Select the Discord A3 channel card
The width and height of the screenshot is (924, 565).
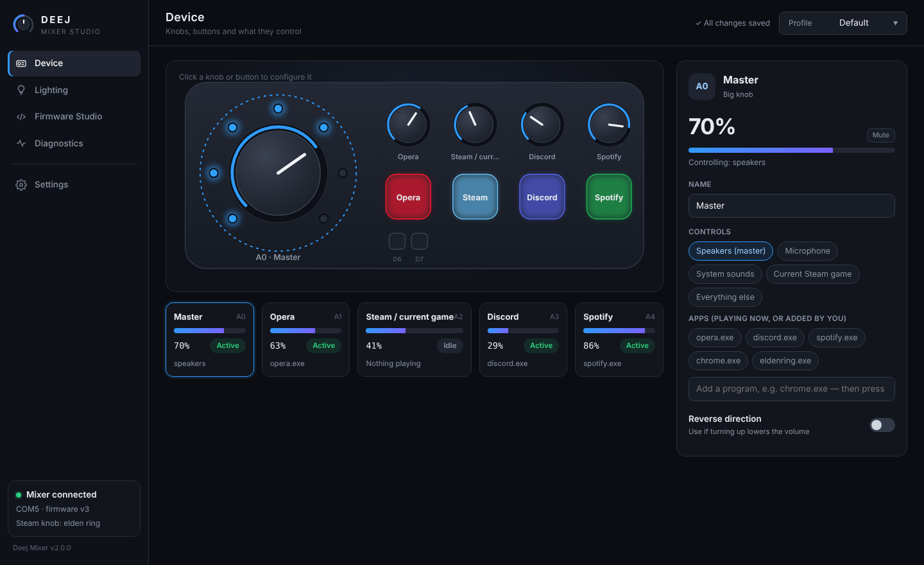pyautogui.click(x=523, y=340)
